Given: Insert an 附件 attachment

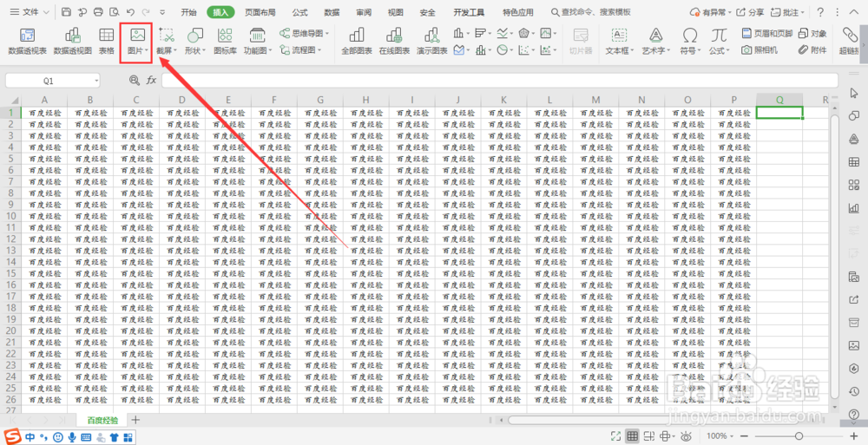Looking at the screenshot, I should (x=812, y=49).
